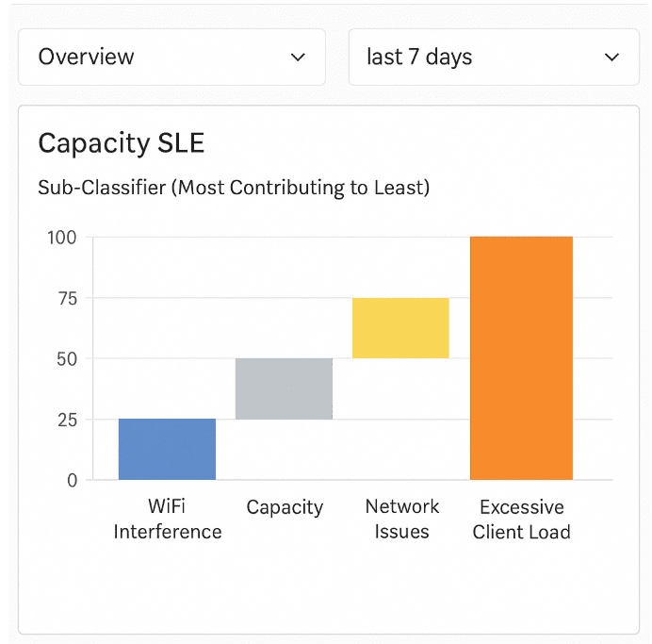Open the Overview dropdown
652x644 pixels.
171,58
